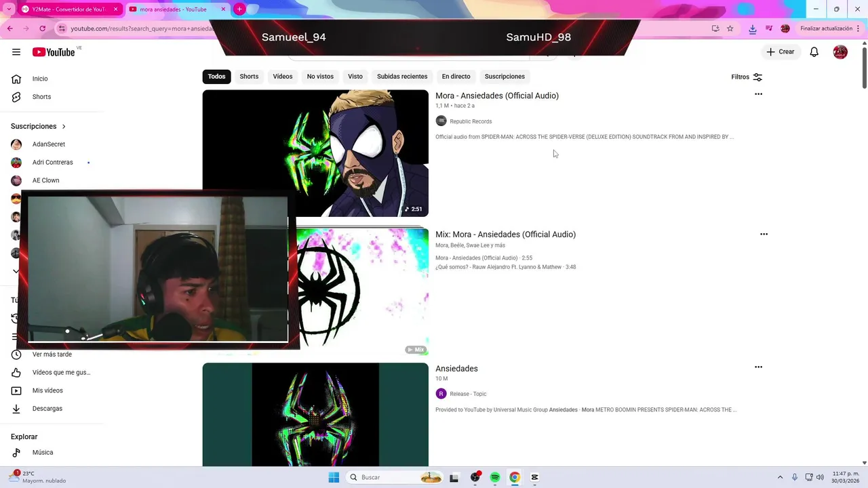Open the weather widget on the taskbar

point(37,477)
